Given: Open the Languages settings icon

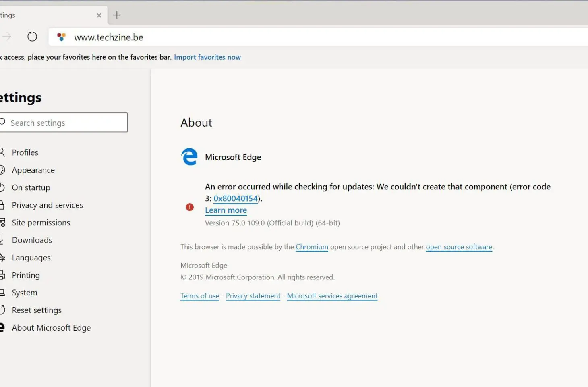Looking at the screenshot, I should tap(2, 257).
